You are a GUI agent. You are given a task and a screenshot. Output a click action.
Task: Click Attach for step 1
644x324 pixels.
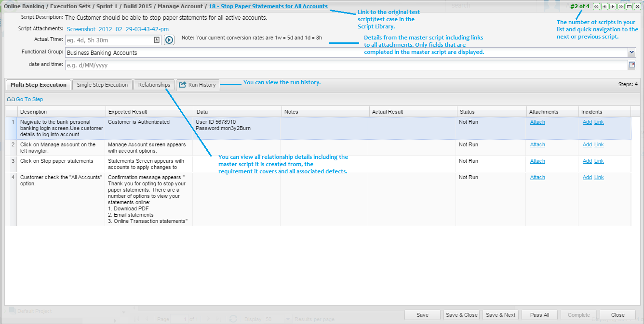point(537,122)
